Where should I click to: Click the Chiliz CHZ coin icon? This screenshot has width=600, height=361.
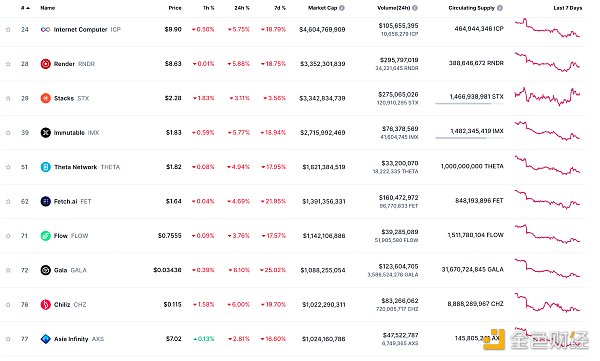coord(46,305)
